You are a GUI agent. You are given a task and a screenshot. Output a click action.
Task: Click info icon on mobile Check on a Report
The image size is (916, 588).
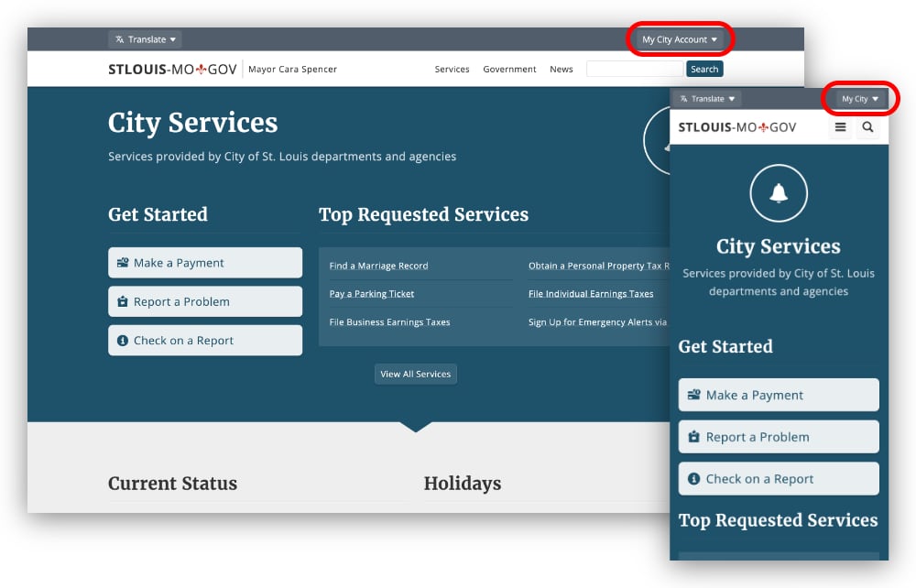693,479
